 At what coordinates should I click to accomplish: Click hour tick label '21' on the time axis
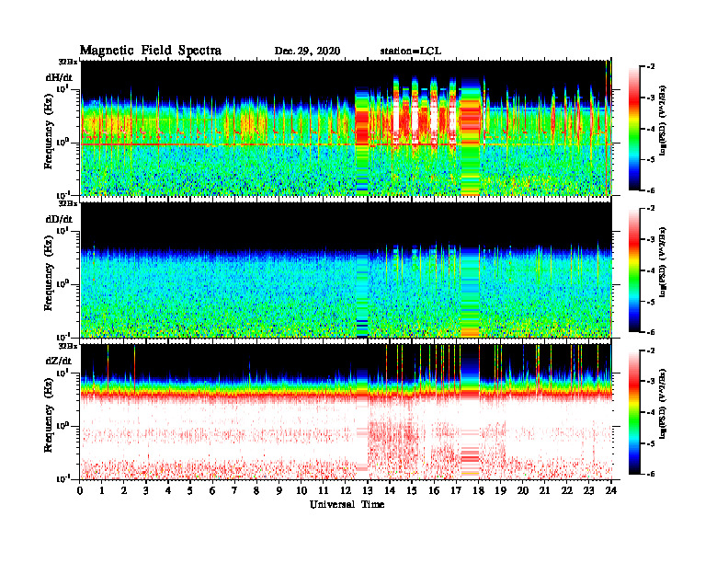[544, 490]
